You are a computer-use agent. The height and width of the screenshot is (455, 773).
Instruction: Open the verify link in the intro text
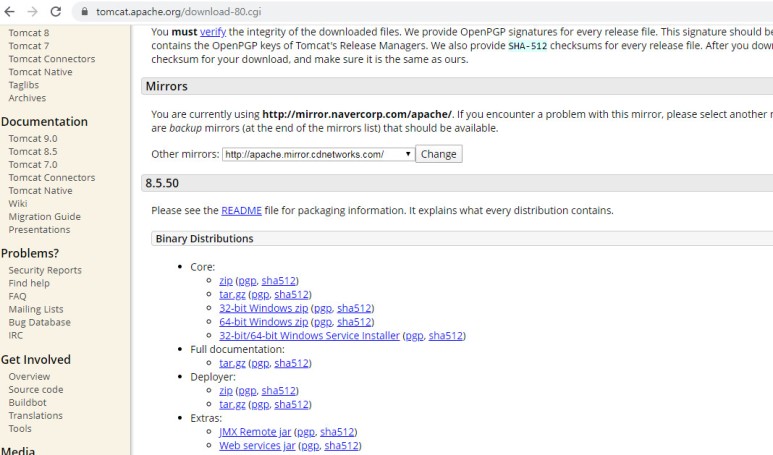click(x=213, y=32)
